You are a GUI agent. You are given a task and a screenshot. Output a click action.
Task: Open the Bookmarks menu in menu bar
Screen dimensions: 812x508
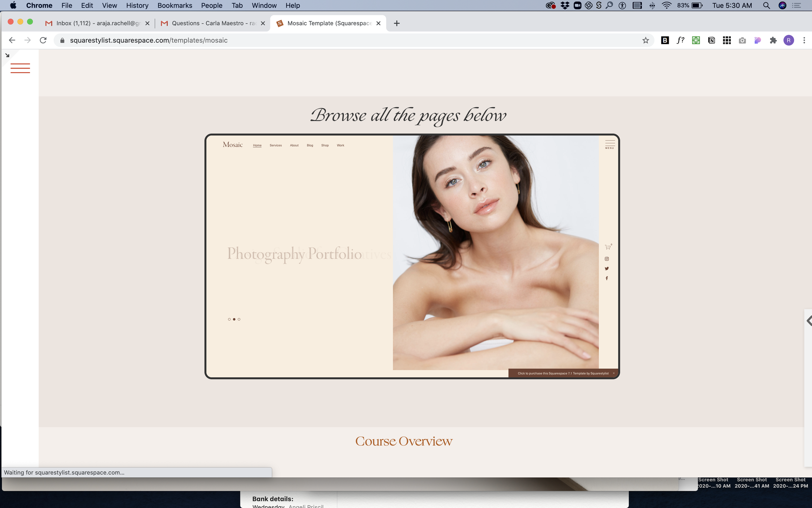pos(174,6)
